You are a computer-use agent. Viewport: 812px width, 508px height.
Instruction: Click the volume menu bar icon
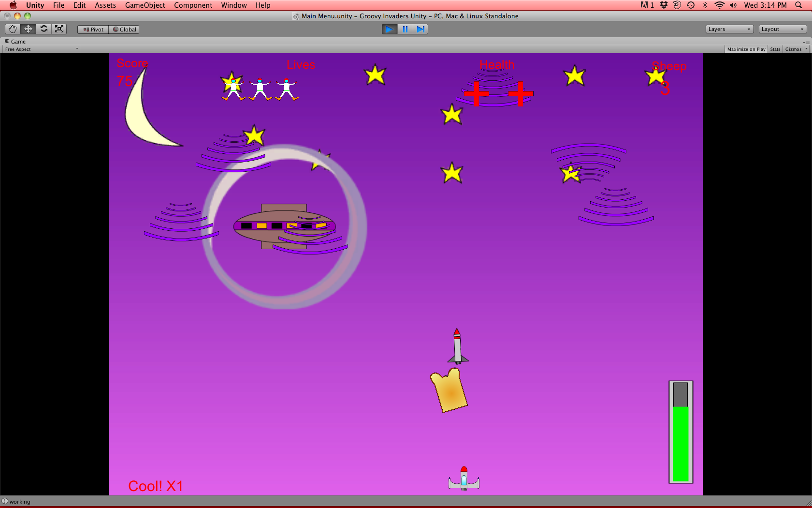tap(733, 5)
